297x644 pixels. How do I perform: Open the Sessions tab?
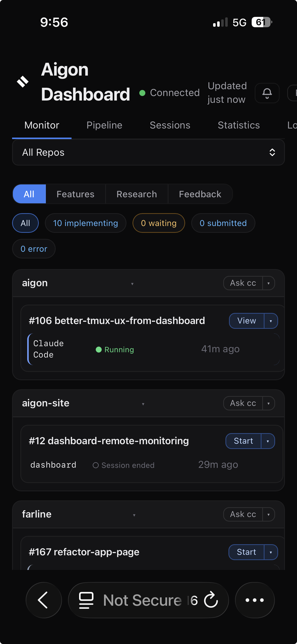[170, 125]
